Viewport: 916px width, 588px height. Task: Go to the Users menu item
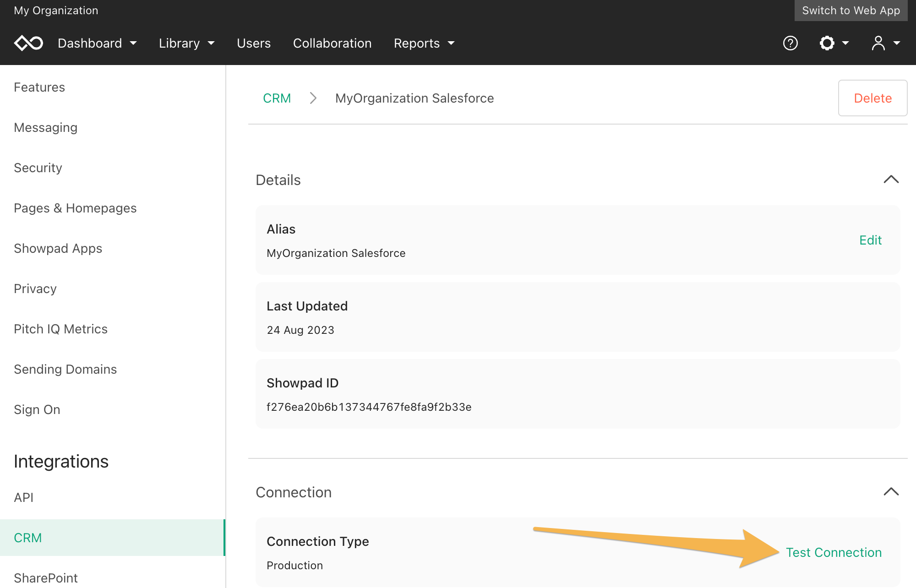(x=254, y=43)
